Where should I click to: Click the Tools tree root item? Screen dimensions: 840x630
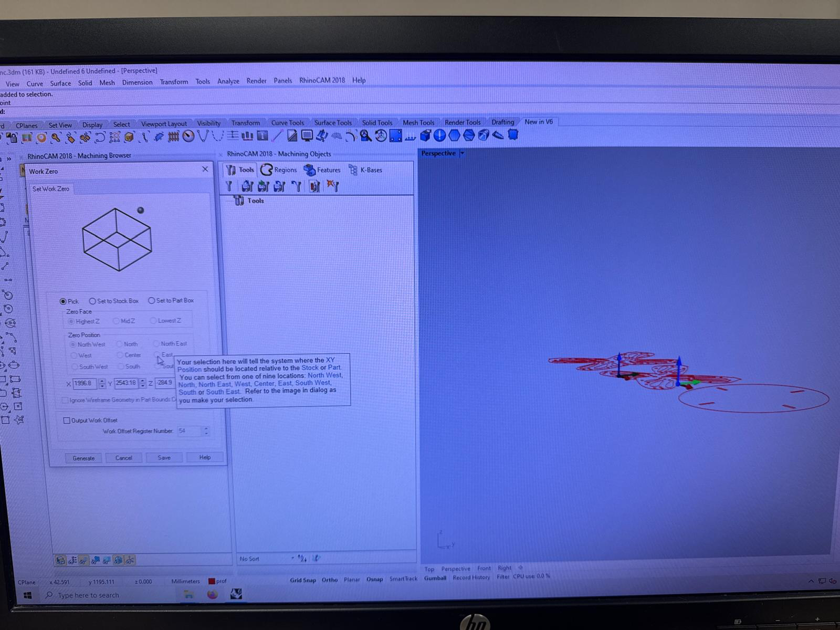point(249,201)
